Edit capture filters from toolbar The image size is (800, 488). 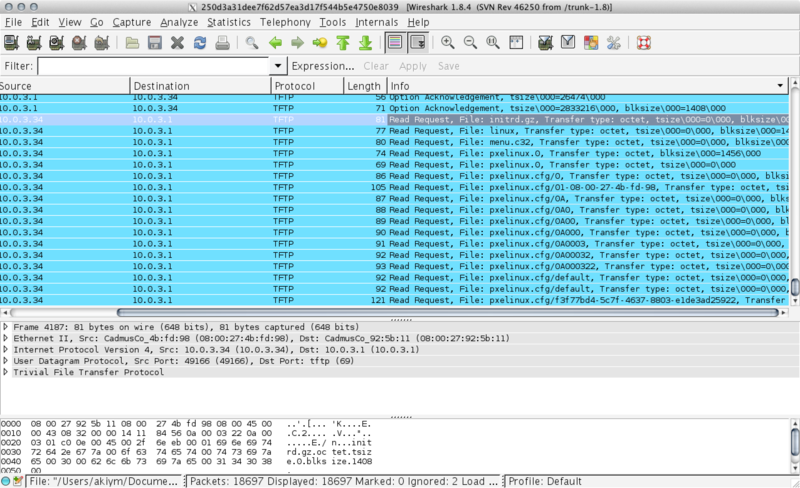545,43
